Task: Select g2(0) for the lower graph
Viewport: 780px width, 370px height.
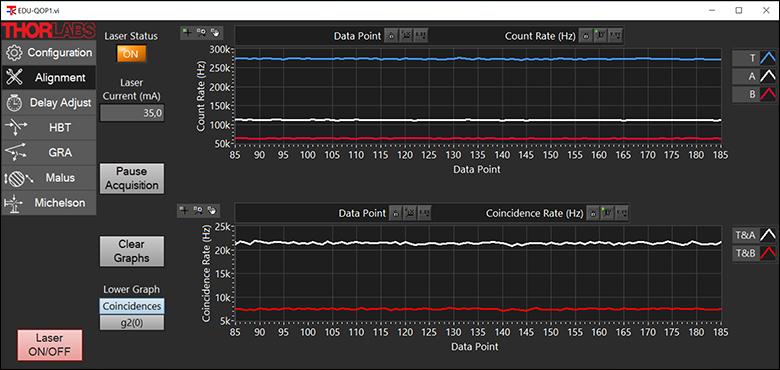Action: click(132, 322)
